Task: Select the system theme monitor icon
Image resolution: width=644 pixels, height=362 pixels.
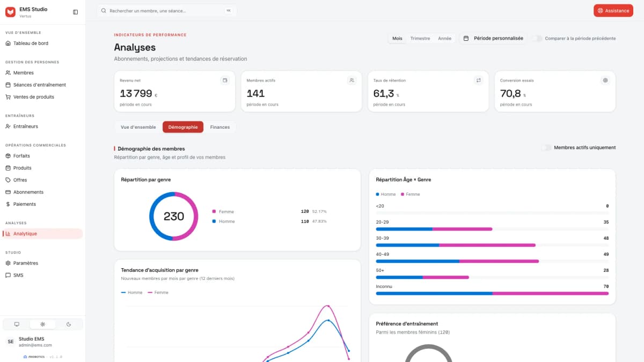Action: point(17,324)
